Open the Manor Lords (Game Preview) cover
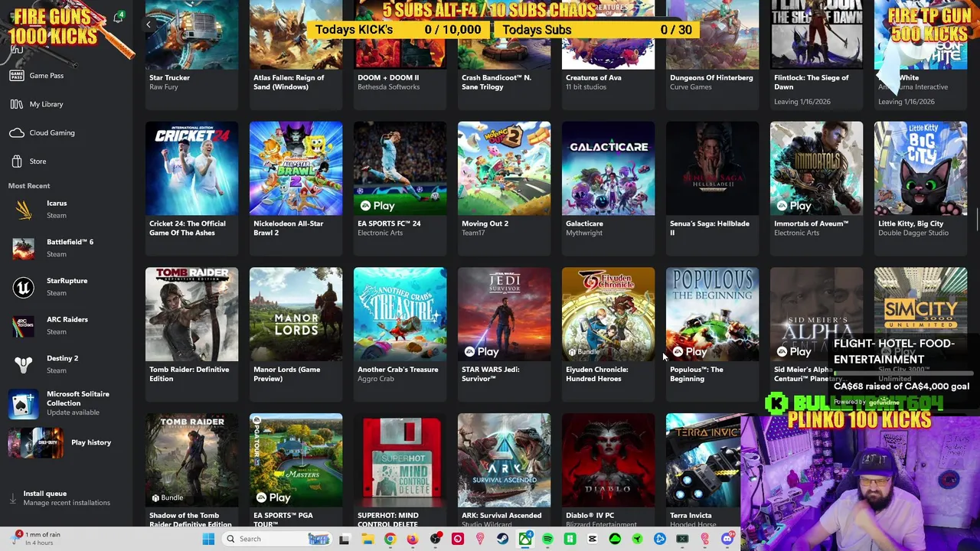The height and width of the screenshot is (551, 980). (x=296, y=314)
